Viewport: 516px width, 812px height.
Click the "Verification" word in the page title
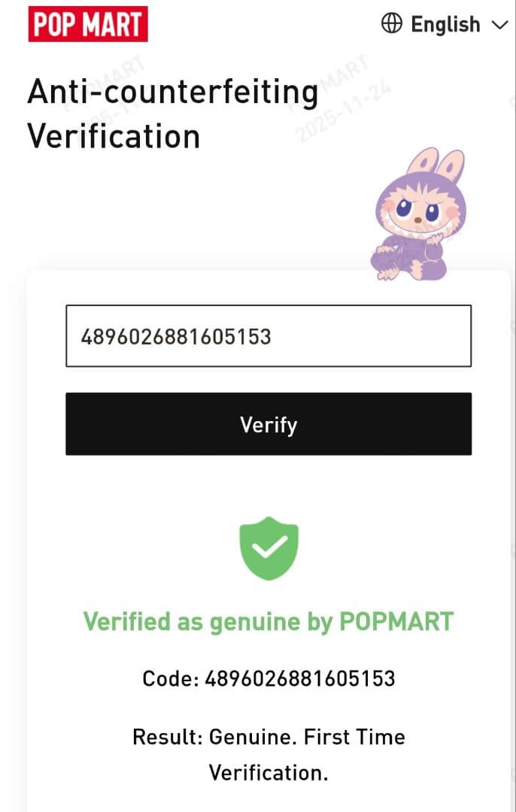coord(114,137)
